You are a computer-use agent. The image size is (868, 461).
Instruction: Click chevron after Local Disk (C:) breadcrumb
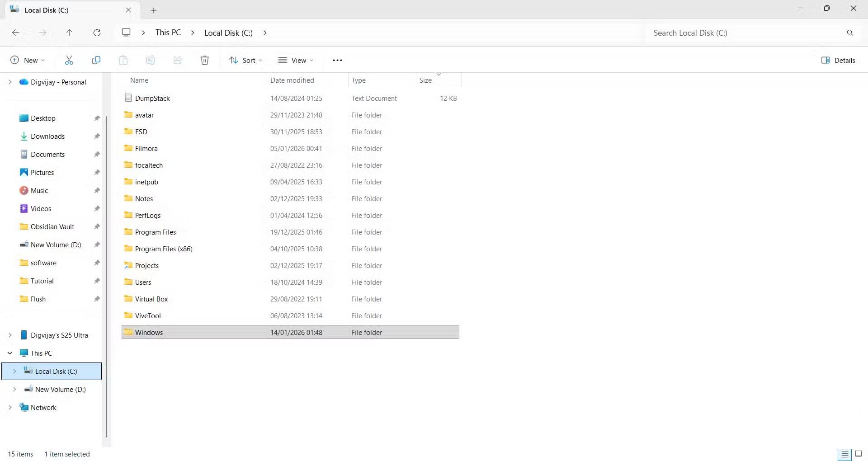pyautogui.click(x=265, y=33)
